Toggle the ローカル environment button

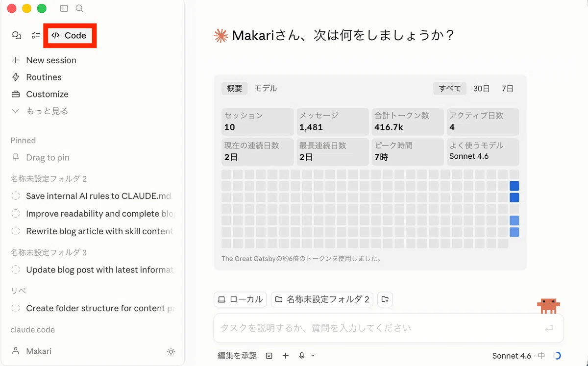[x=240, y=299]
